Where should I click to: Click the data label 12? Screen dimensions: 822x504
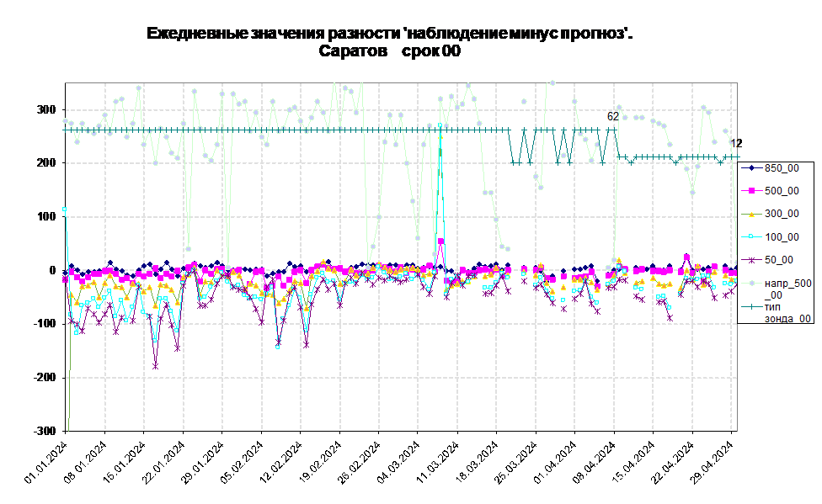(x=736, y=143)
